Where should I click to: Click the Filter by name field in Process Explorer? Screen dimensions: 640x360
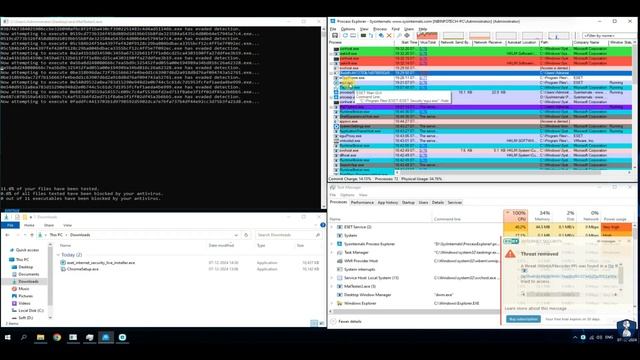click(609, 36)
